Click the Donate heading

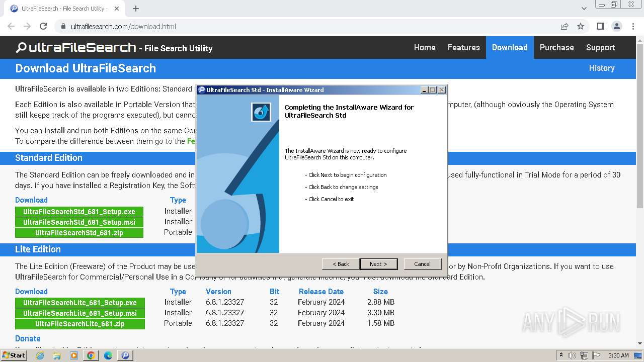pyautogui.click(x=28, y=339)
